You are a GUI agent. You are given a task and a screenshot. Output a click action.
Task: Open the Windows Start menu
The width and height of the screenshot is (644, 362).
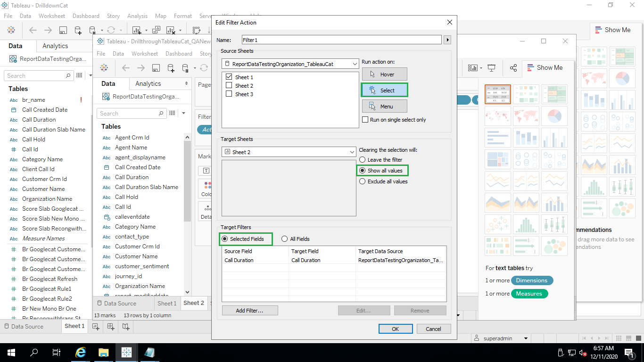[11, 352]
